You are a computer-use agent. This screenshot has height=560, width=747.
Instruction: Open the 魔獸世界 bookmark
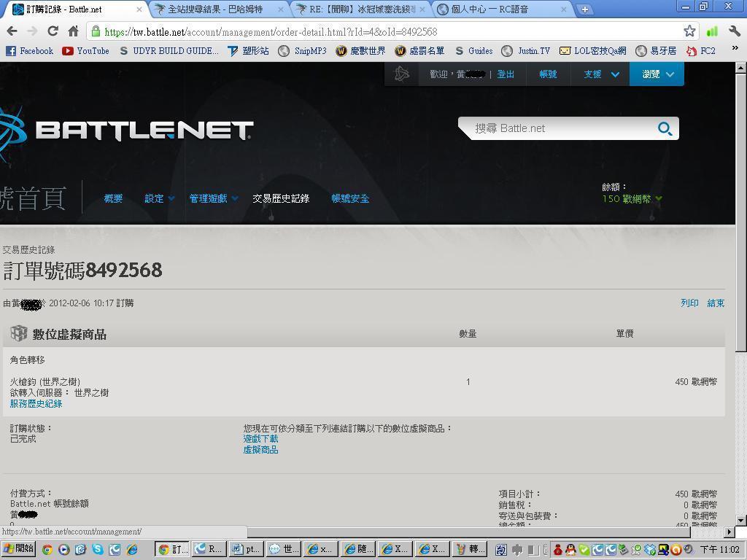tap(360, 50)
